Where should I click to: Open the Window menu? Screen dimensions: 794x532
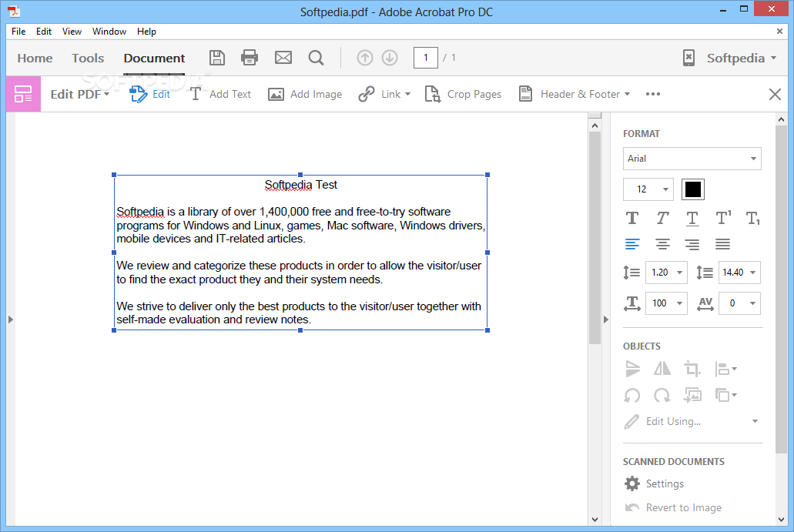point(109,32)
